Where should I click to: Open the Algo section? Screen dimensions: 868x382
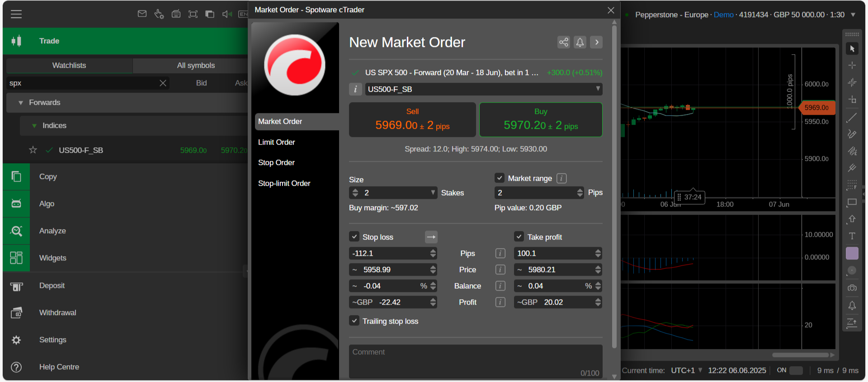coord(125,204)
